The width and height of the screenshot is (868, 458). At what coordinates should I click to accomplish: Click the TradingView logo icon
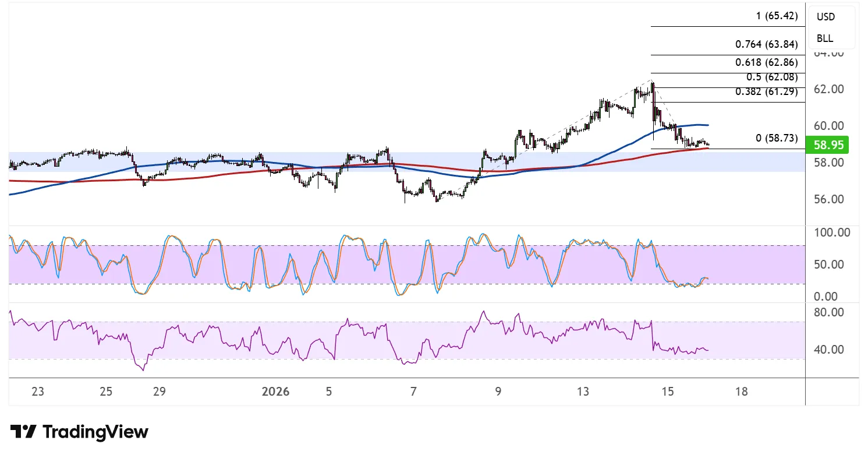[x=23, y=432]
